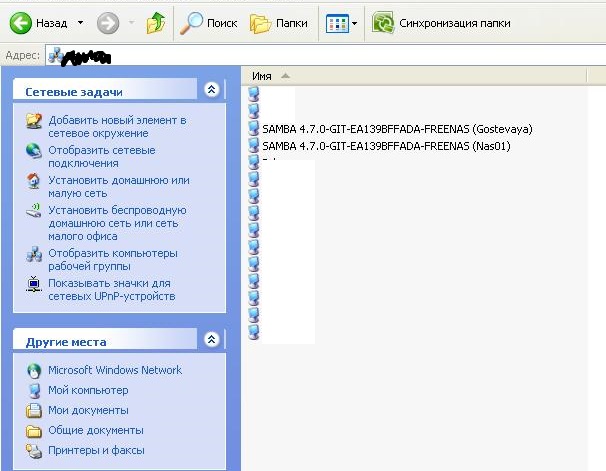Click the home network house icon
The height and width of the screenshot is (471, 606).
pyautogui.click(x=34, y=181)
